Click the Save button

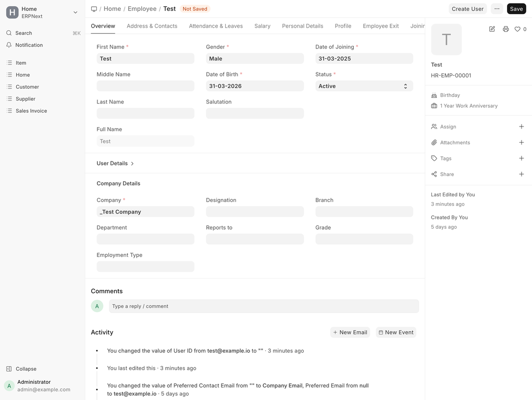click(516, 9)
